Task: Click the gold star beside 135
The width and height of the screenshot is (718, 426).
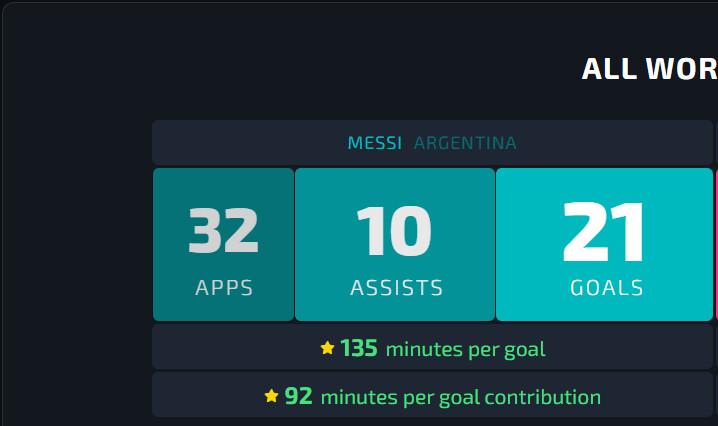Action: 327,348
